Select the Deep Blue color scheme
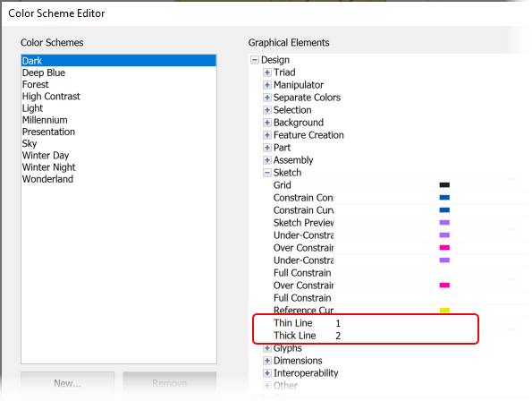Screen dimensions: 532x401 pyautogui.click(x=118, y=73)
